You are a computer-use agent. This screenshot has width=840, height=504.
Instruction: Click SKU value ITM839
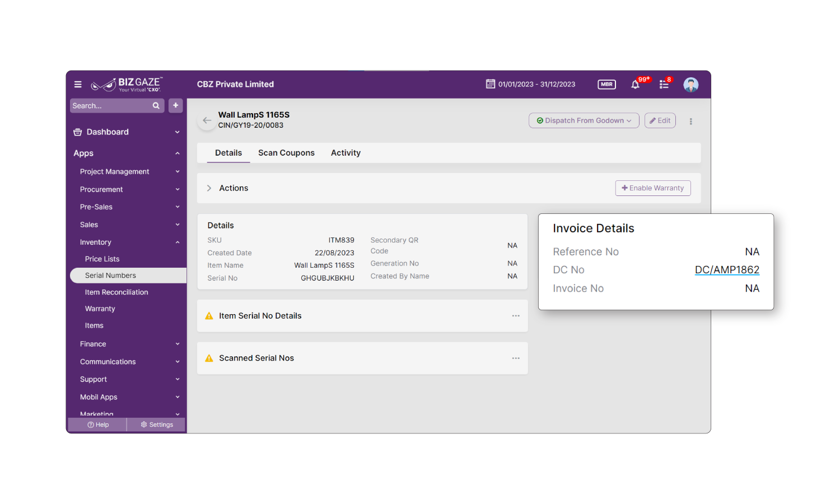[x=341, y=240]
